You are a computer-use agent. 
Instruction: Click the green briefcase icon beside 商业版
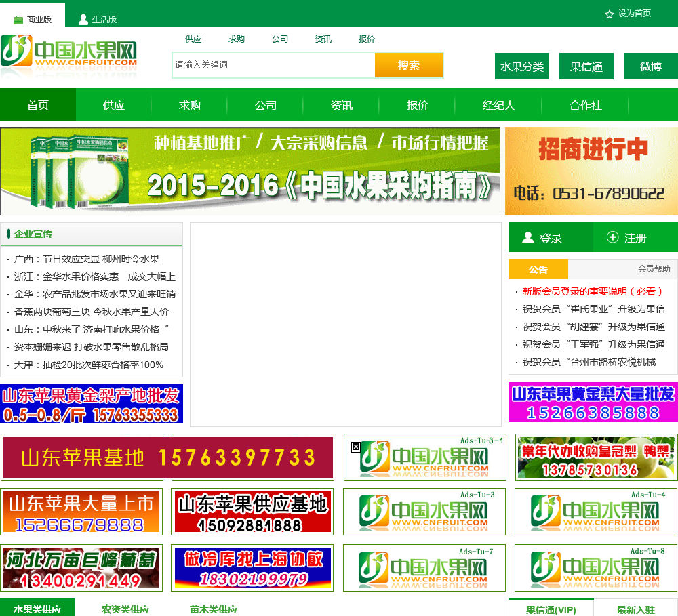point(18,20)
